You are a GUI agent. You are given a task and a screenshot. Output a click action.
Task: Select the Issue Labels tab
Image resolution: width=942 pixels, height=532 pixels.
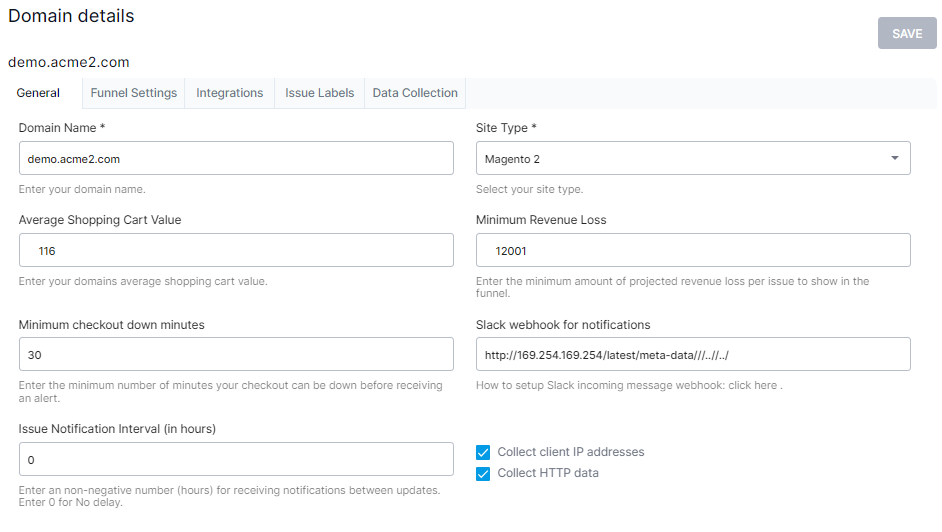pyautogui.click(x=319, y=93)
